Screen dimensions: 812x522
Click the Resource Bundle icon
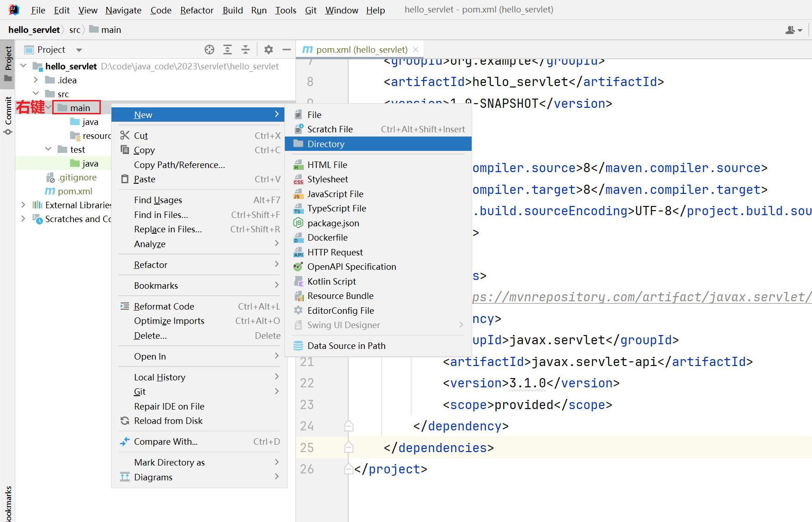pos(298,296)
